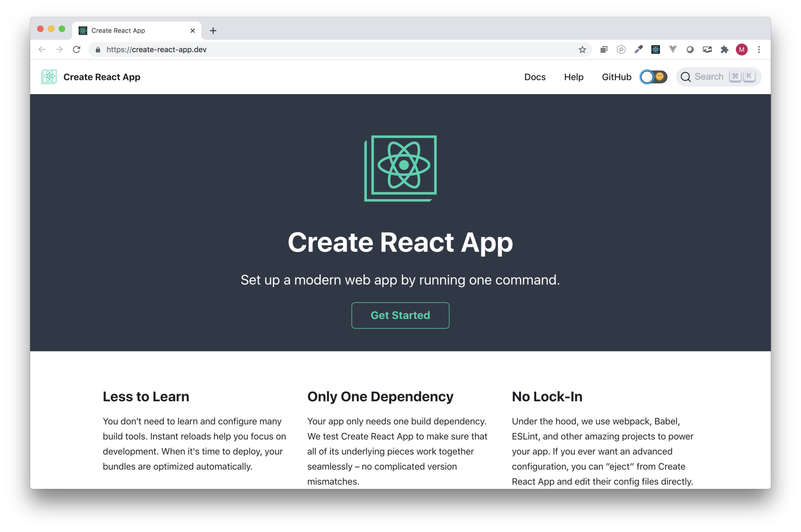Click the Search docs field
Screen dimensions: 801x532
coord(709,77)
